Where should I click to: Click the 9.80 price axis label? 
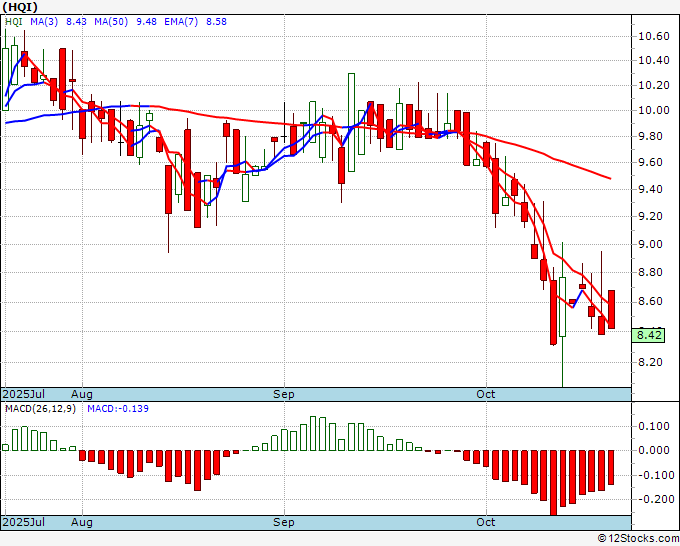tap(651, 137)
